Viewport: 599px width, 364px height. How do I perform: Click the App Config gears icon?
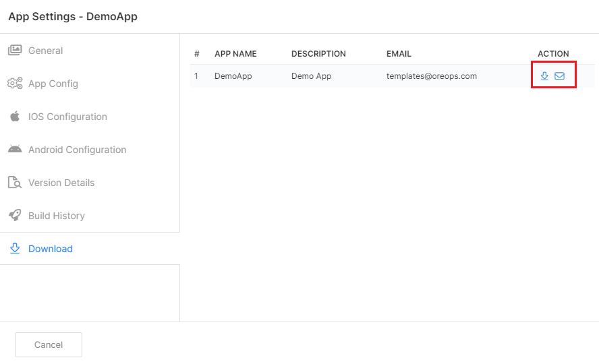[x=15, y=83]
